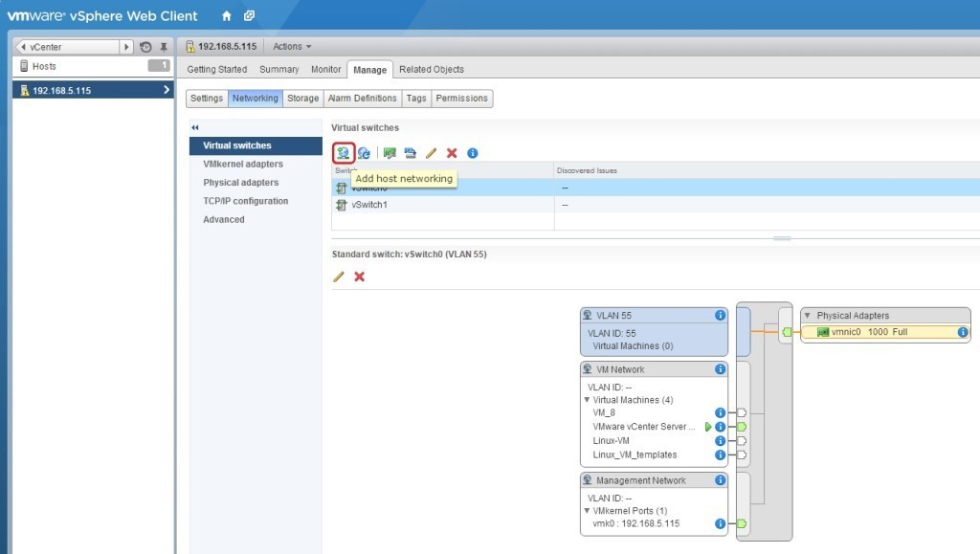Show info for the VLAN 55 port group
The height and width of the screenshot is (554, 980).
pyautogui.click(x=720, y=316)
